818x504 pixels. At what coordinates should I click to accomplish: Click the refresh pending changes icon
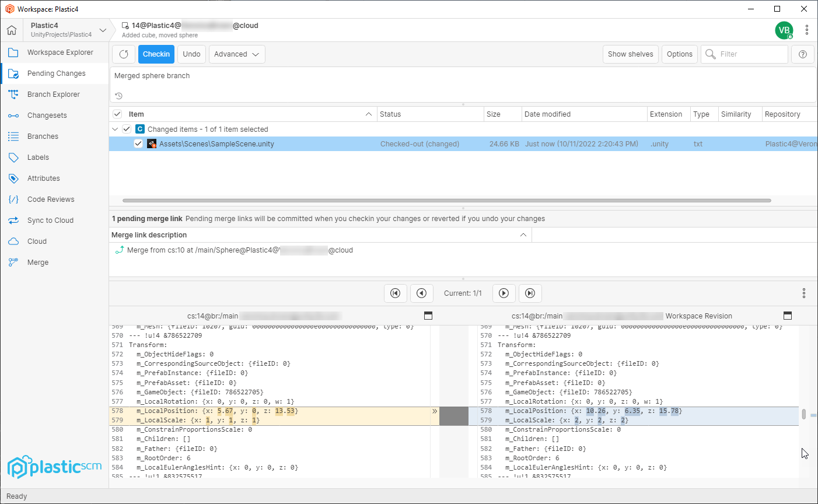[x=124, y=54]
